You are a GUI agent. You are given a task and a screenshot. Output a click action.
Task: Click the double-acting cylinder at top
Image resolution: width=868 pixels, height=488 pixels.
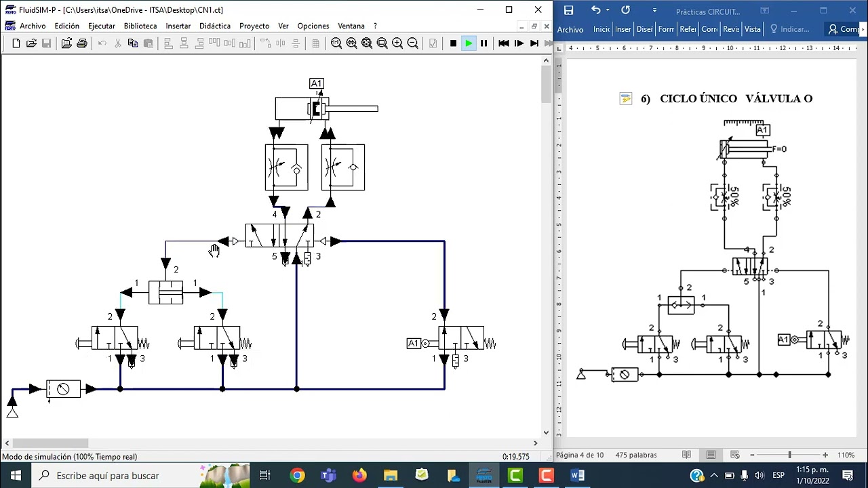click(x=326, y=108)
